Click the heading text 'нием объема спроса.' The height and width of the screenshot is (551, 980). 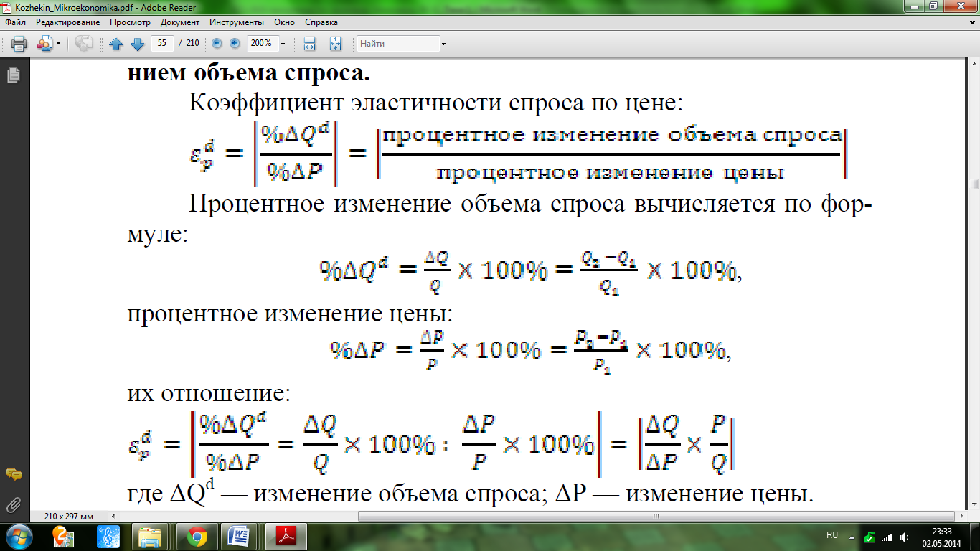[x=249, y=73]
